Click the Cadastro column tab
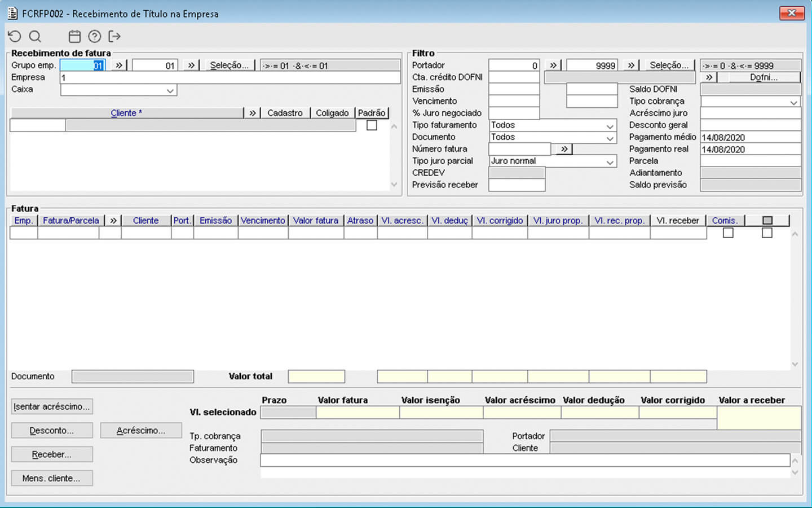Screen dimensions: 812x508 click(285, 113)
